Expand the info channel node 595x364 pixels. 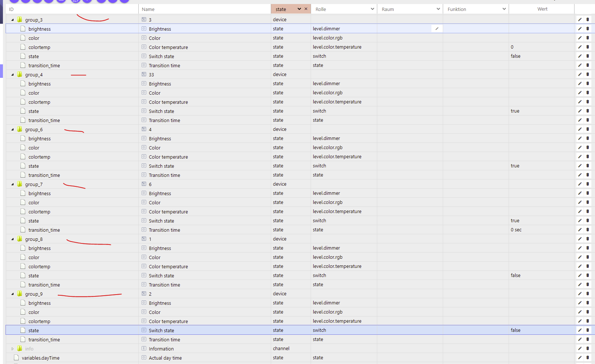(x=12, y=349)
